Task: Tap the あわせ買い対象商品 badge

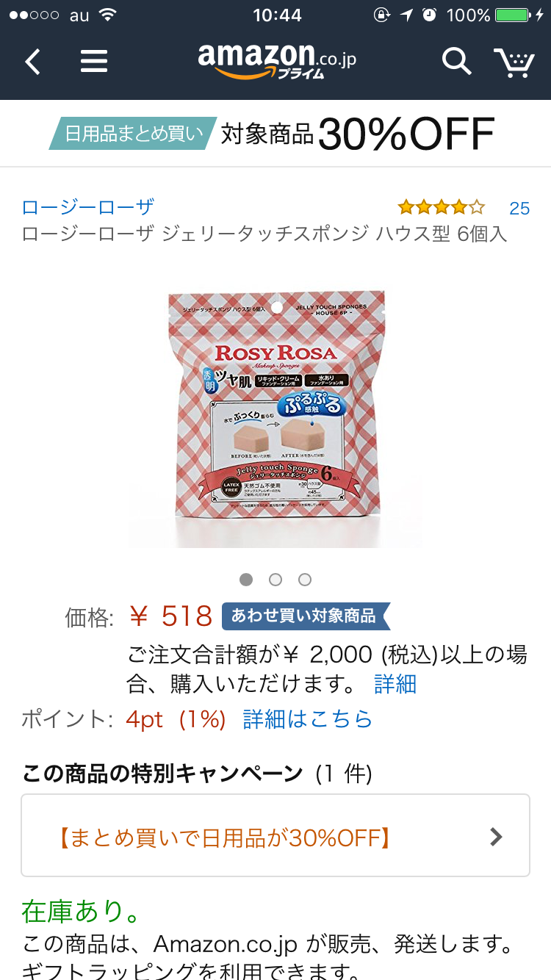Action: pos(306,616)
